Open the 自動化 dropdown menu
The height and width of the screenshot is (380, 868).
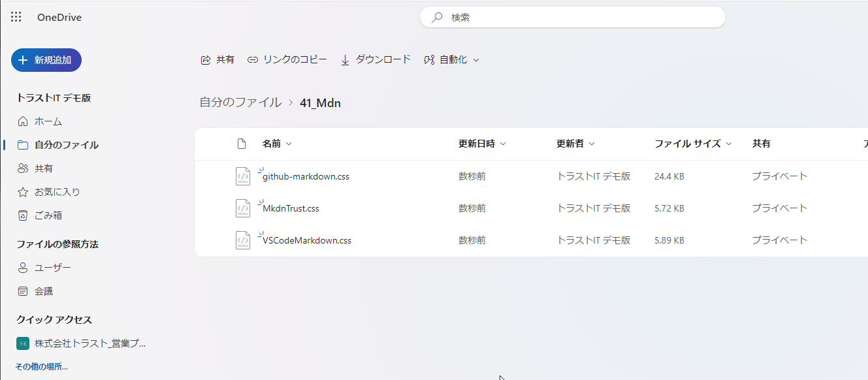pos(452,59)
